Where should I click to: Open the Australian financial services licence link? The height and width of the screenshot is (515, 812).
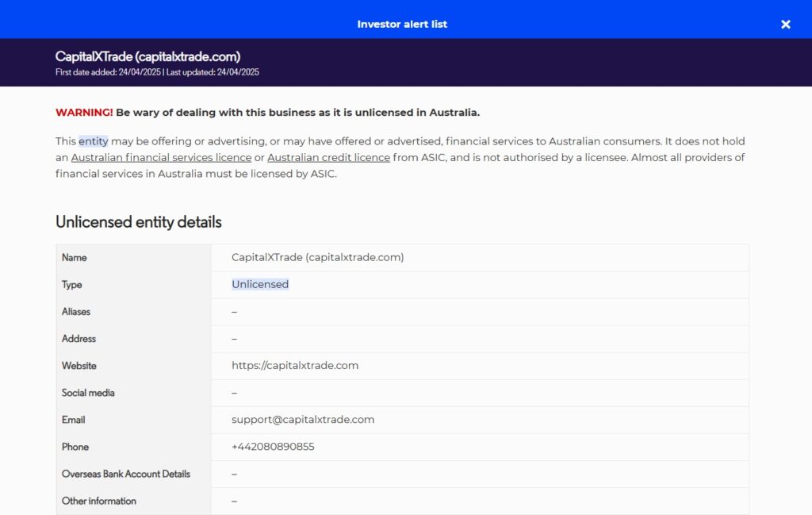click(161, 158)
